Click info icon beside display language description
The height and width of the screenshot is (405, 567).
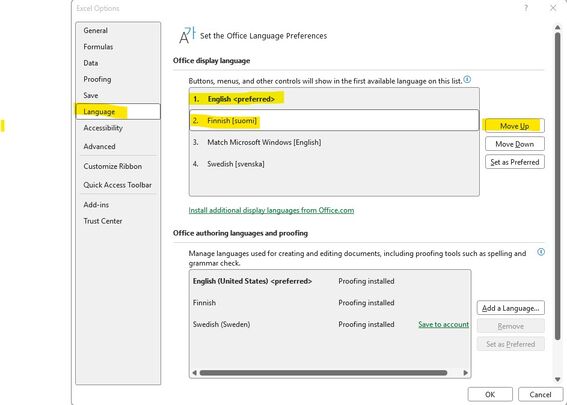(x=467, y=80)
